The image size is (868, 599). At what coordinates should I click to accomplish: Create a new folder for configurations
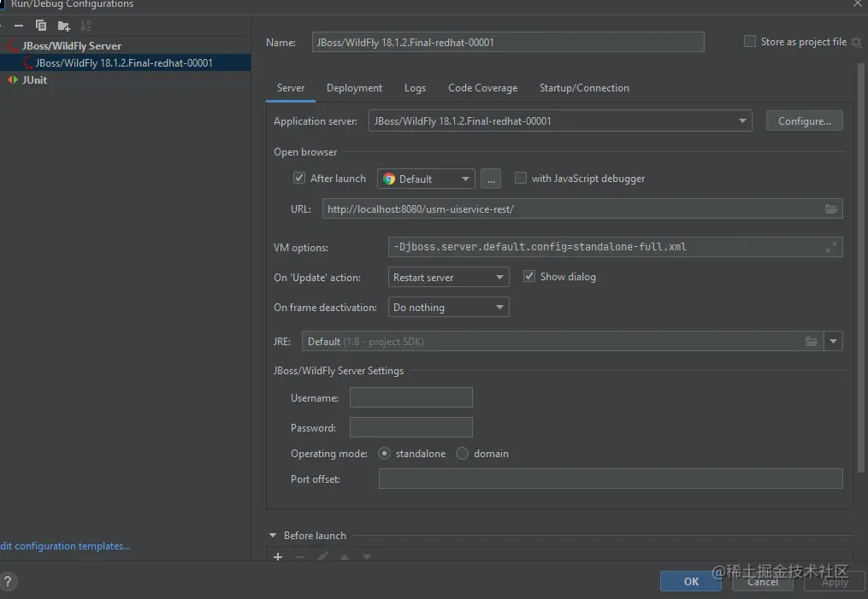[x=63, y=26]
